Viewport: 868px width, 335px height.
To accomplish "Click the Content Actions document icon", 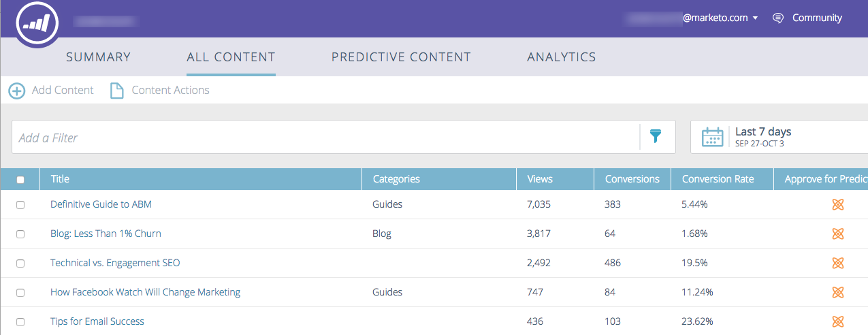I will (x=117, y=91).
